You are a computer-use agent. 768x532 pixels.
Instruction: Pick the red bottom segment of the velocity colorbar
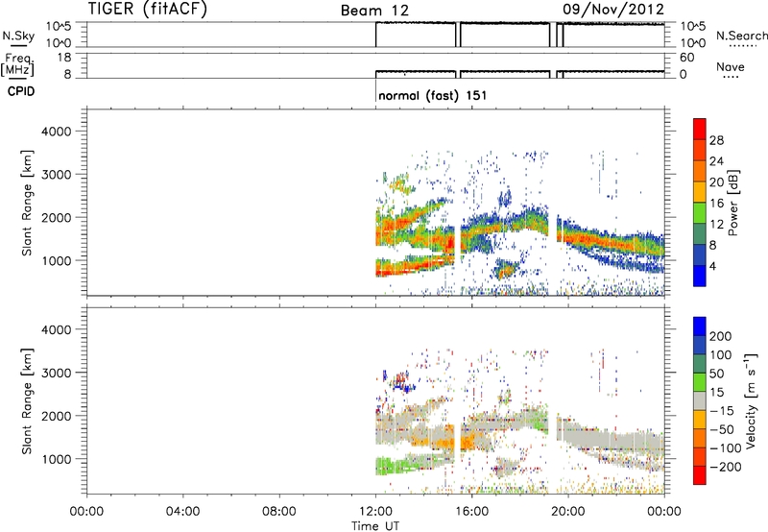pos(700,475)
